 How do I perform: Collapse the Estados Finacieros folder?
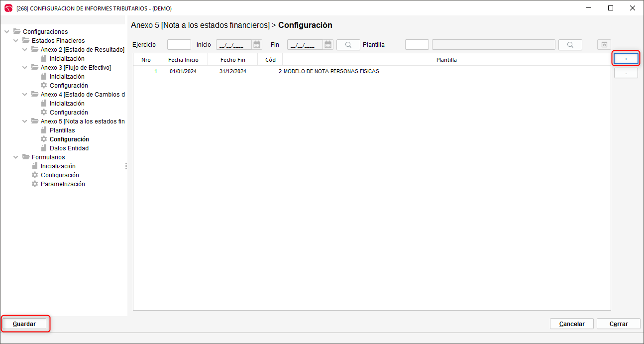click(x=16, y=41)
